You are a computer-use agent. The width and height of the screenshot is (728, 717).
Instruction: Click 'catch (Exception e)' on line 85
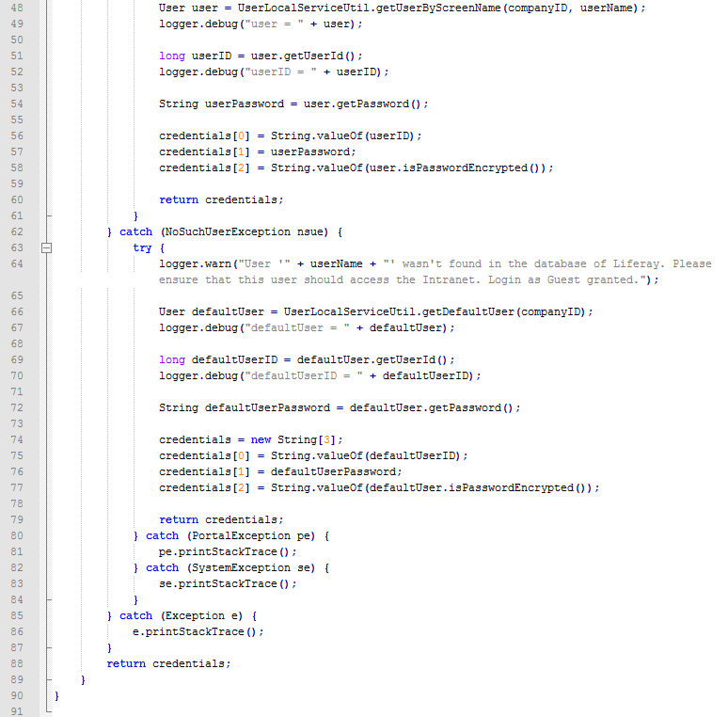pos(182,615)
